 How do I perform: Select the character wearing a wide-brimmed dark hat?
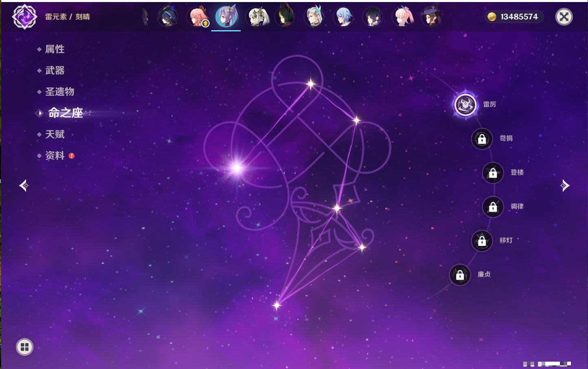(x=431, y=17)
